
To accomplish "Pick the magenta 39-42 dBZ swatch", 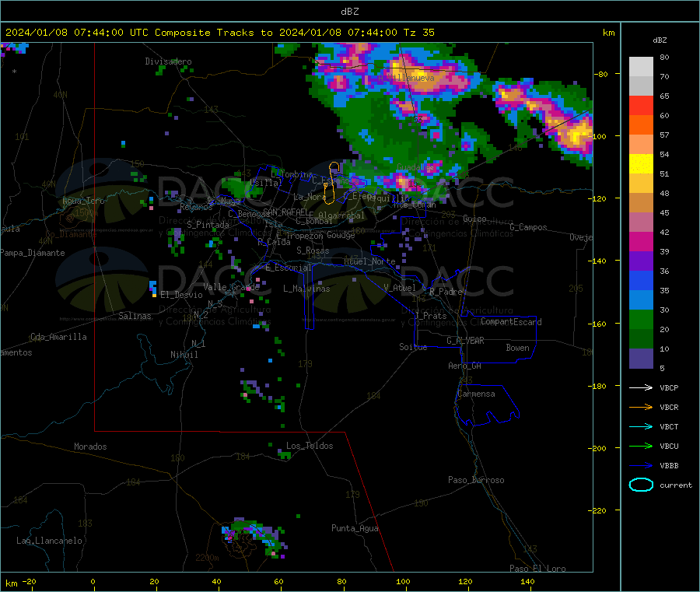I will point(641,241).
